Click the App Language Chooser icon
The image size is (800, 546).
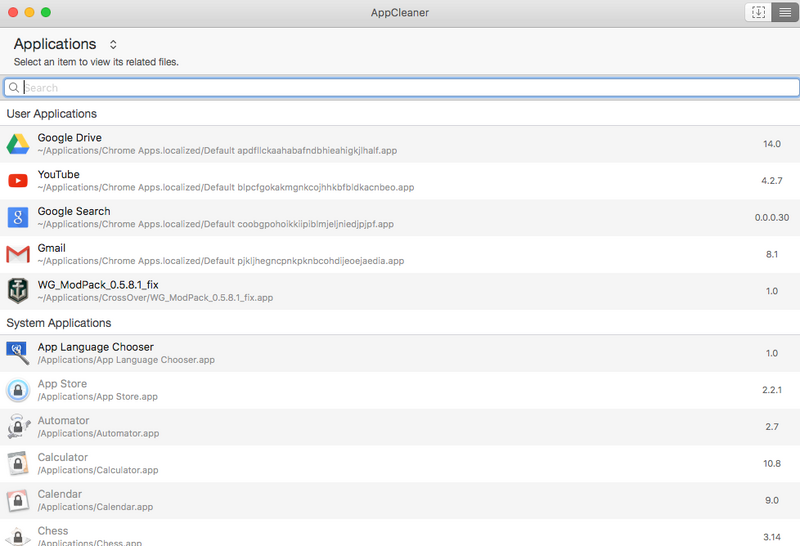(x=18, y=353)
